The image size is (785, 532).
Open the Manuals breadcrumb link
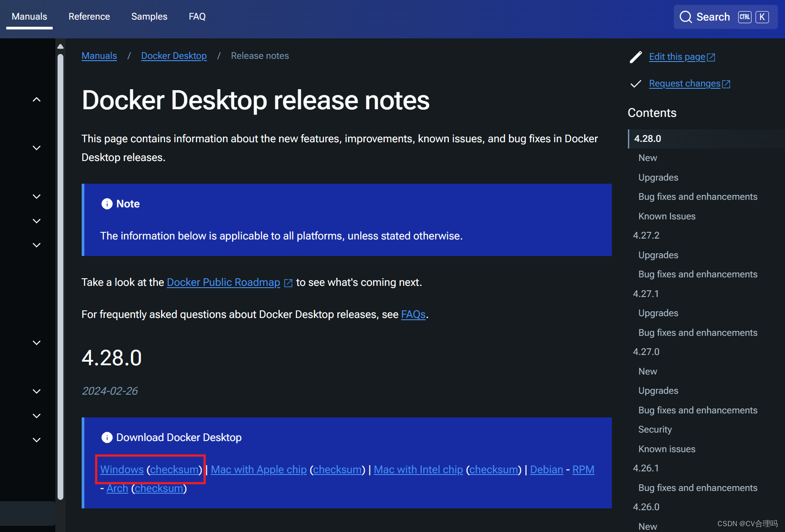[99, 55]
